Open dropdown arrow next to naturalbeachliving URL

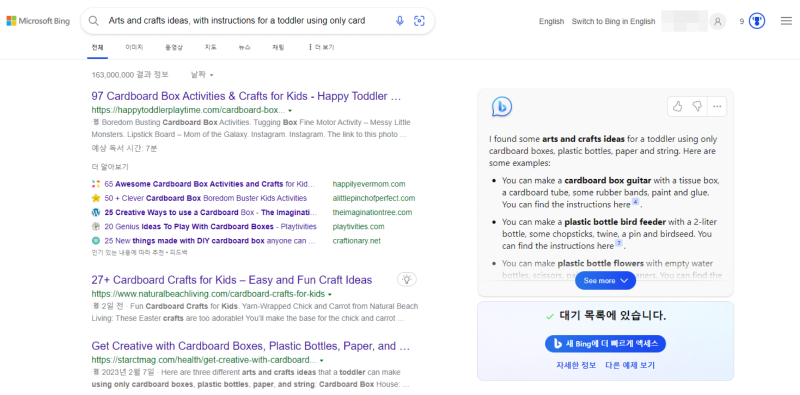tap(330, 294)
